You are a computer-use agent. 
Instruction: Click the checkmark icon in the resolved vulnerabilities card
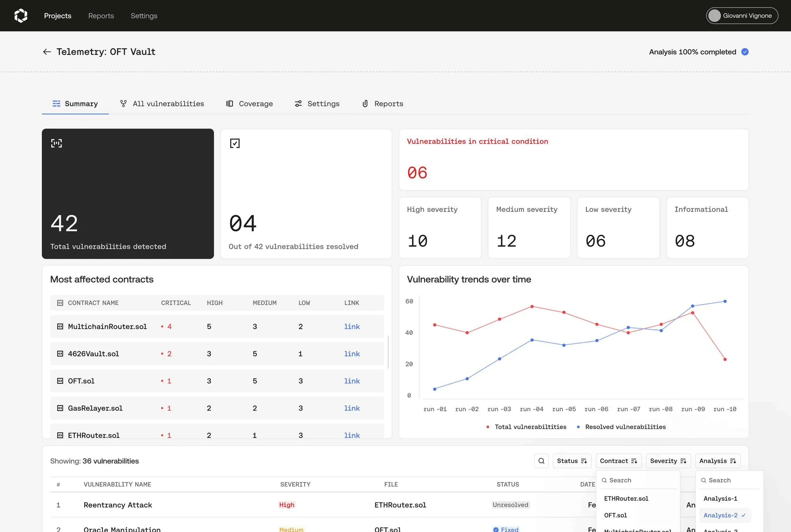[235, 143]
